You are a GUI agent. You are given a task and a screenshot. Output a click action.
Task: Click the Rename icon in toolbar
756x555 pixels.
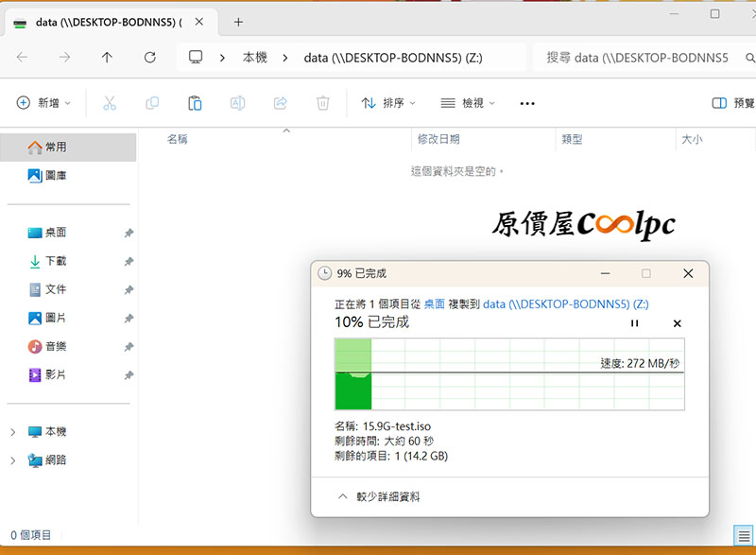[x=238, y=103]
